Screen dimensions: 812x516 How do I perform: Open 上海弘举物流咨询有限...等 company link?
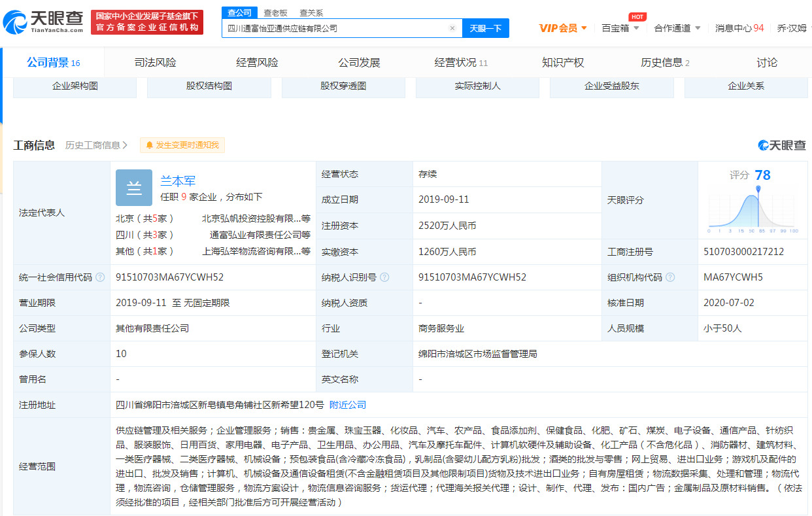256,251
